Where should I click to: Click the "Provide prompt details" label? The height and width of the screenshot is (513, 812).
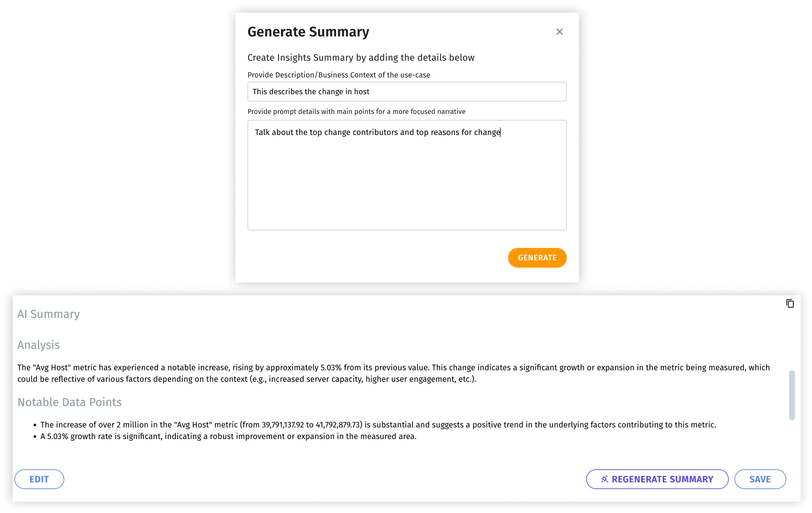(356, 112)
